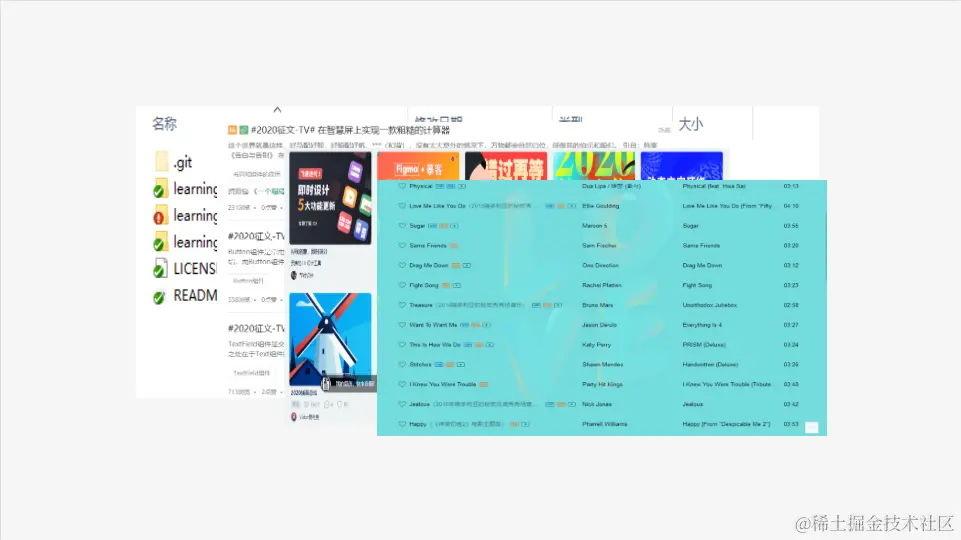Click the heart icon next to Jealous
961x540 pixels.
402,404
